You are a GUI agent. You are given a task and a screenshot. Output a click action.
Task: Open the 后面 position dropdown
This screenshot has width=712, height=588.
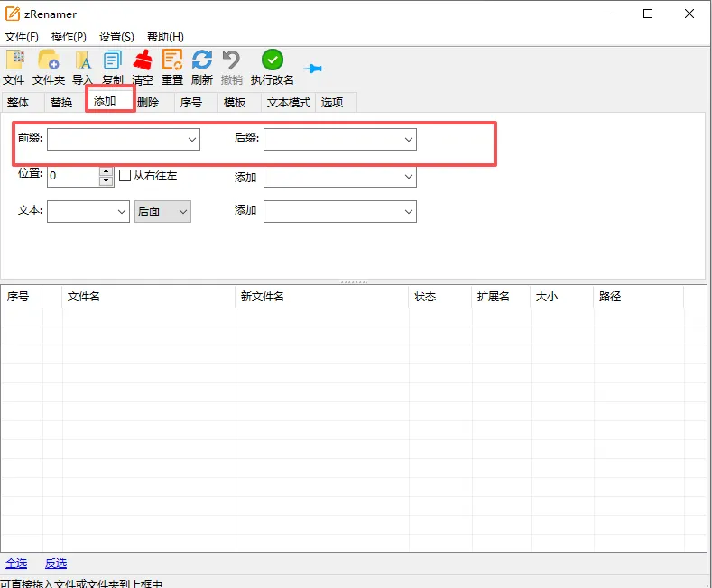(x=162, y=211)
